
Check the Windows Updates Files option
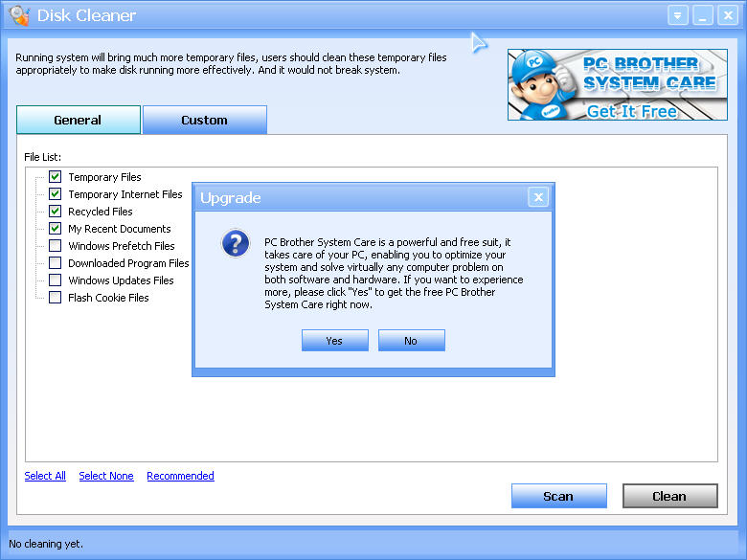tap(56, 280)
